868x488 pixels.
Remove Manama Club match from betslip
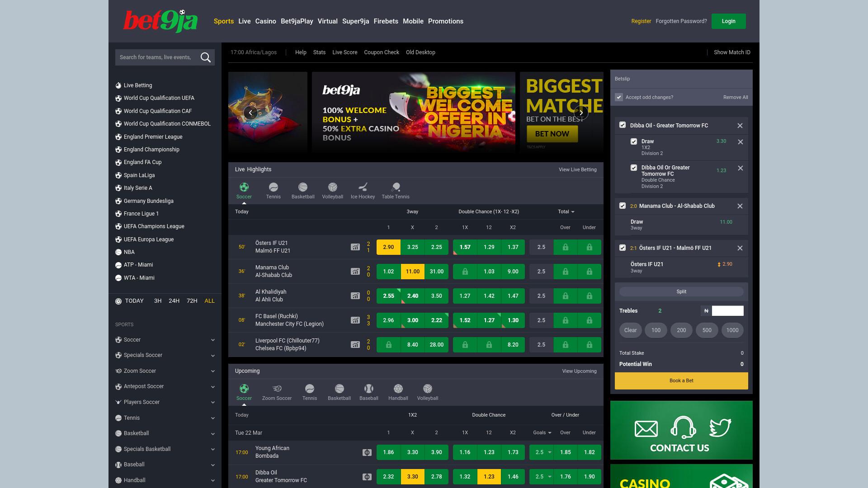coord(740,206)
